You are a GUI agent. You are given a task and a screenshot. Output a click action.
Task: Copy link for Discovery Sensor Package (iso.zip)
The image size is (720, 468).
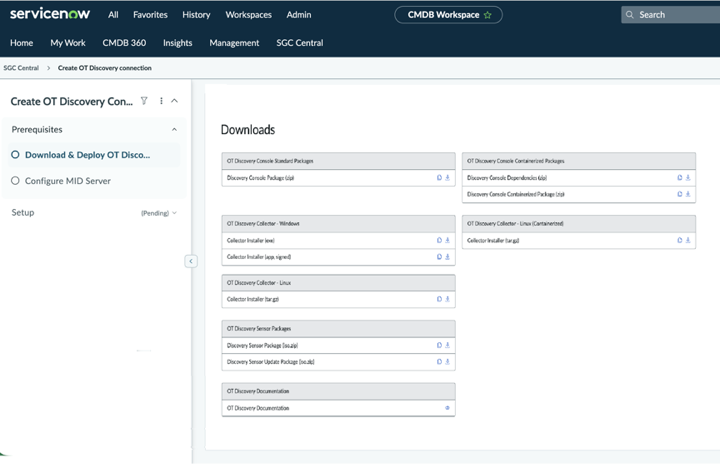439,345
